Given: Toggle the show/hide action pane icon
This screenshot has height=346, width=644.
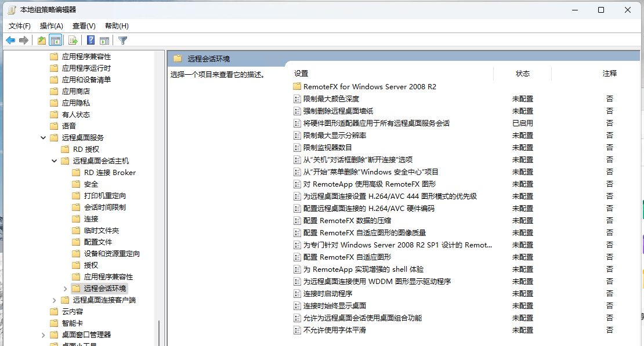Looking at the screenshot, I should [104, 41].
